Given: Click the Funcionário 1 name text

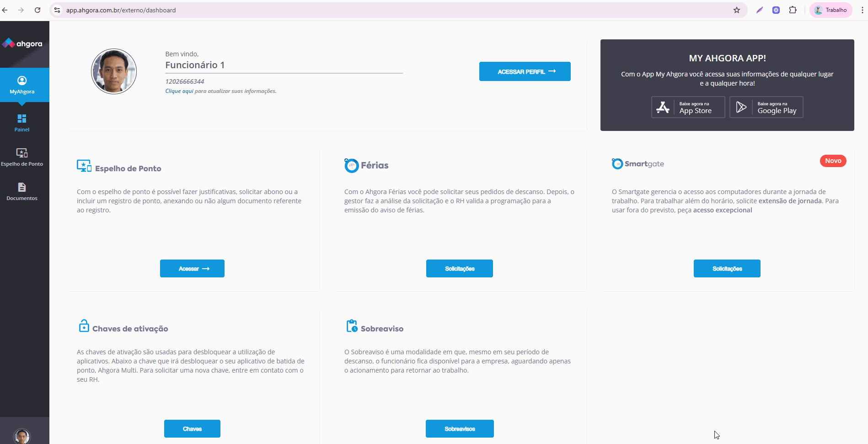Looking at the screenshot, I should tap(195, 65).
